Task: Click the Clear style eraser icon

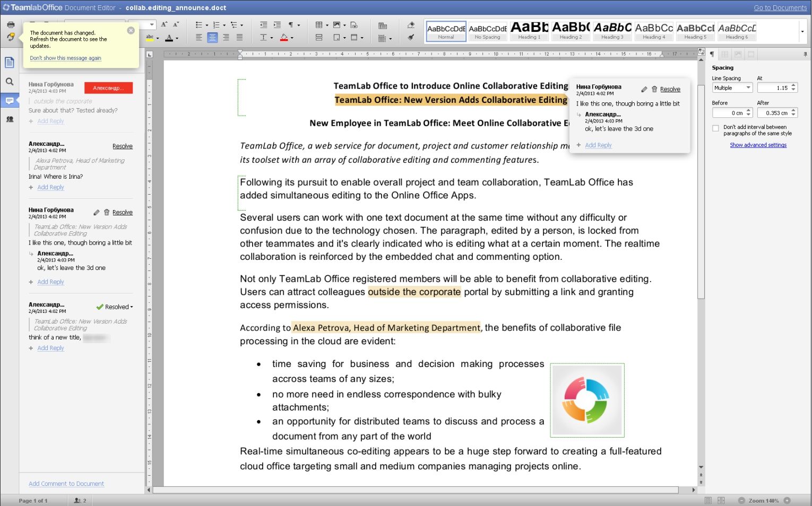Action: [x=411, y=25]
